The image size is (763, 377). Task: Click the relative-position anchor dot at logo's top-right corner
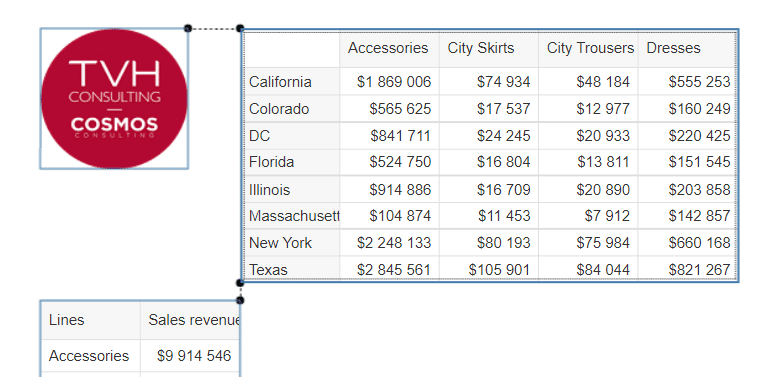pos(188,29)
